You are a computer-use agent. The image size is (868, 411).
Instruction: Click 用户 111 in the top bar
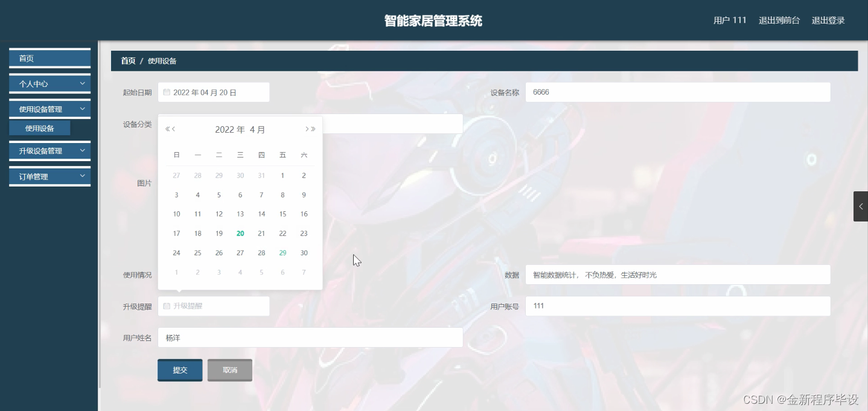point(729,20)
